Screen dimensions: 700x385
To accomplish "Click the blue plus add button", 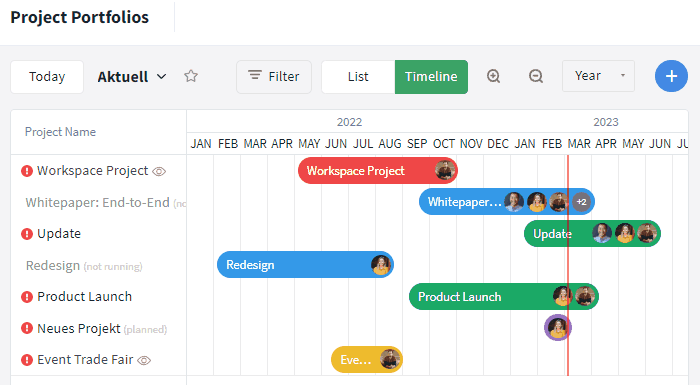I will [x=671, y=76].
